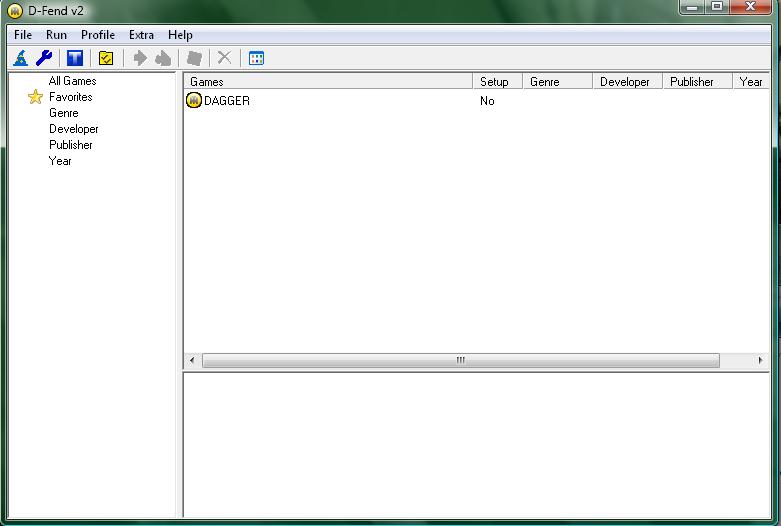Click the yellow star Favorites icon
This screenshot has height=526, width=781.
[x=35, y=97]
